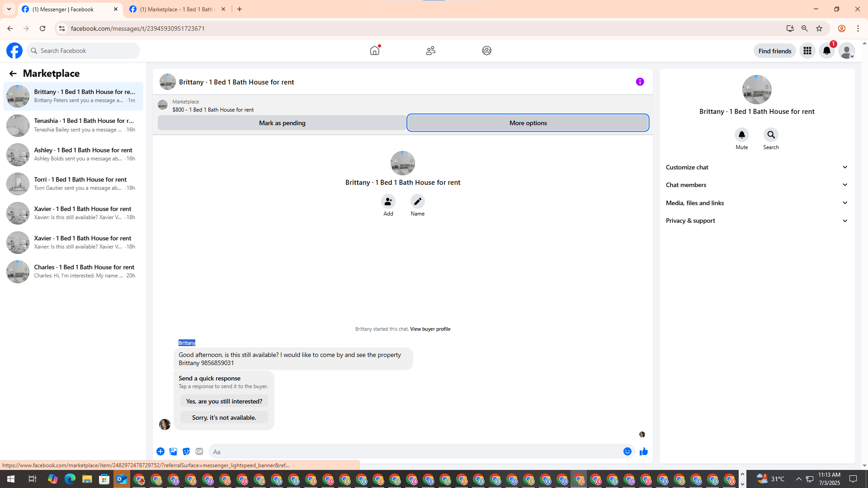Attach a photo using the image icon
The width and height of the screenshot is (868, 488).
[173, 451]
